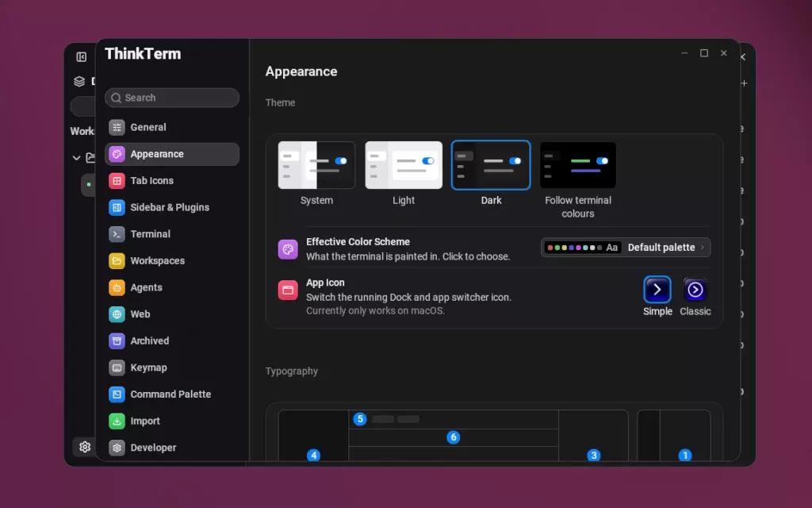This screenshot has width=812, height=508.
Task: Click the ThinkTerm title text
Action: point(143,54)
